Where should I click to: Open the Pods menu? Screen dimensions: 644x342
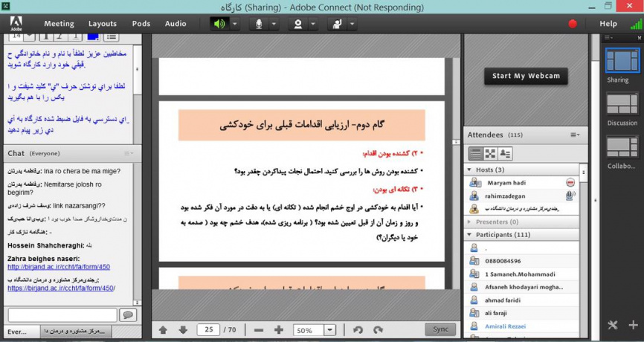(141, 24)
